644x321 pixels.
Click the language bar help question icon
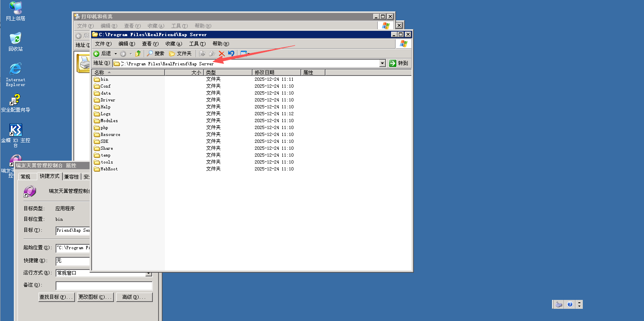pos(570,304)
